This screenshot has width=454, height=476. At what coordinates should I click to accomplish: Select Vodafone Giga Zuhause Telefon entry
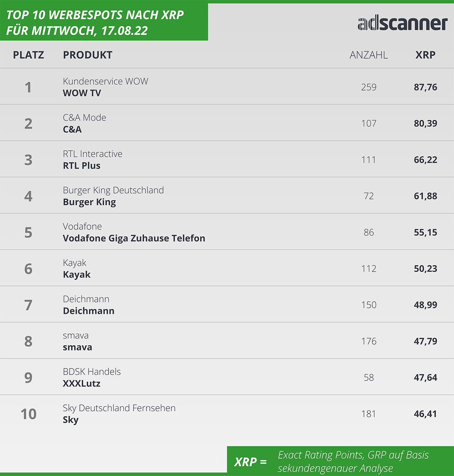(134, 238)
